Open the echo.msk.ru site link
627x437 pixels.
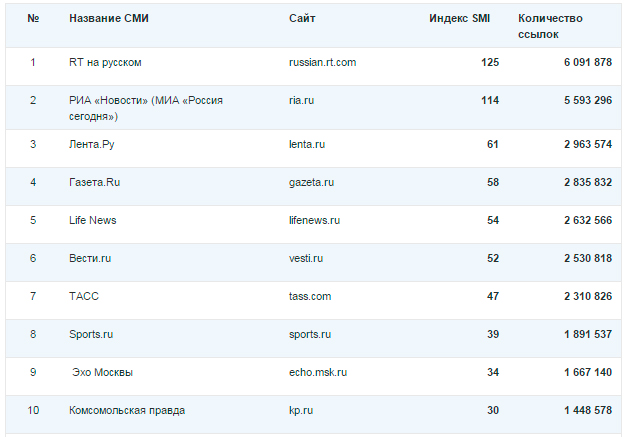(318, 372)
